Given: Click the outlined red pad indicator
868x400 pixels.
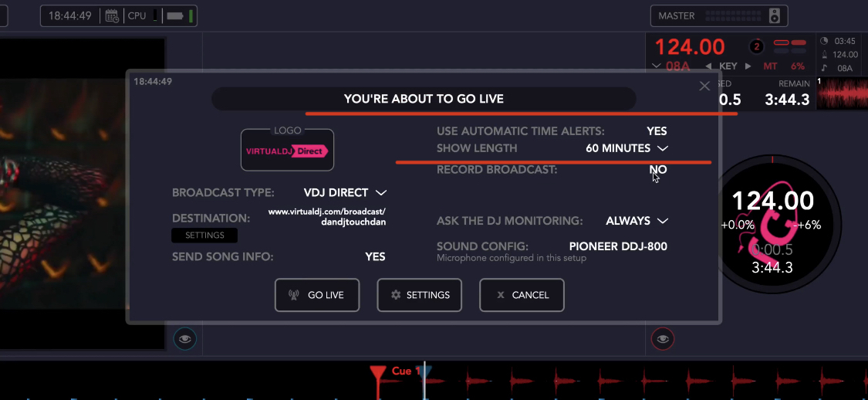Looking at the screenshot, I should click(x=781, y=42).
